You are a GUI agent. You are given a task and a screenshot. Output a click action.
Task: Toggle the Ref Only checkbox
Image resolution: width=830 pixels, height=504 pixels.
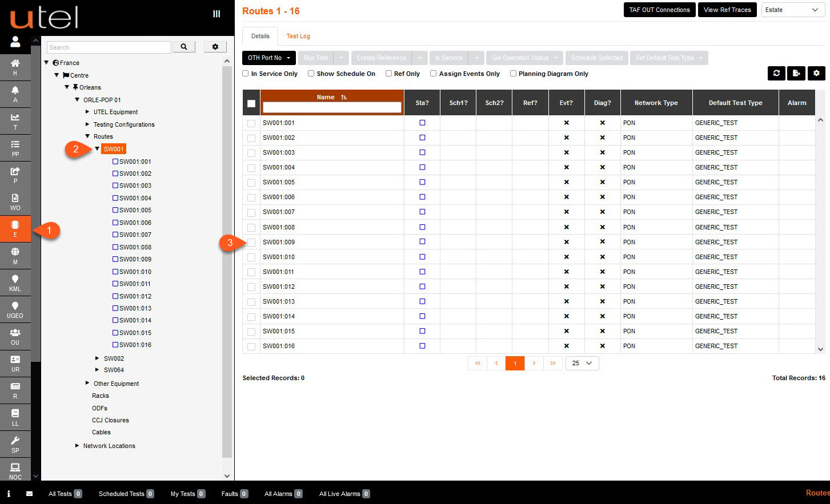click(x=388, y=74)
